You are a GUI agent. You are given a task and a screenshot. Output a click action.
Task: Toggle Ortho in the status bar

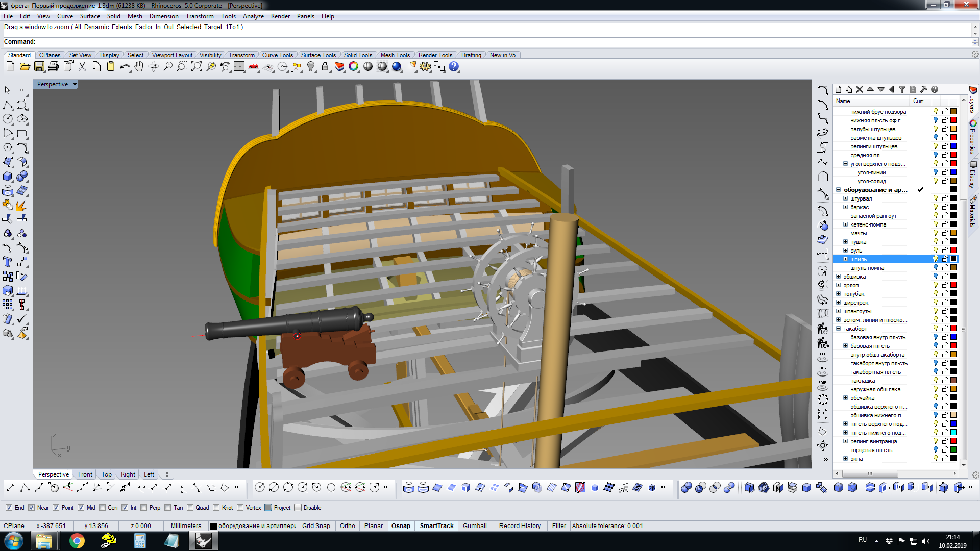347,526
